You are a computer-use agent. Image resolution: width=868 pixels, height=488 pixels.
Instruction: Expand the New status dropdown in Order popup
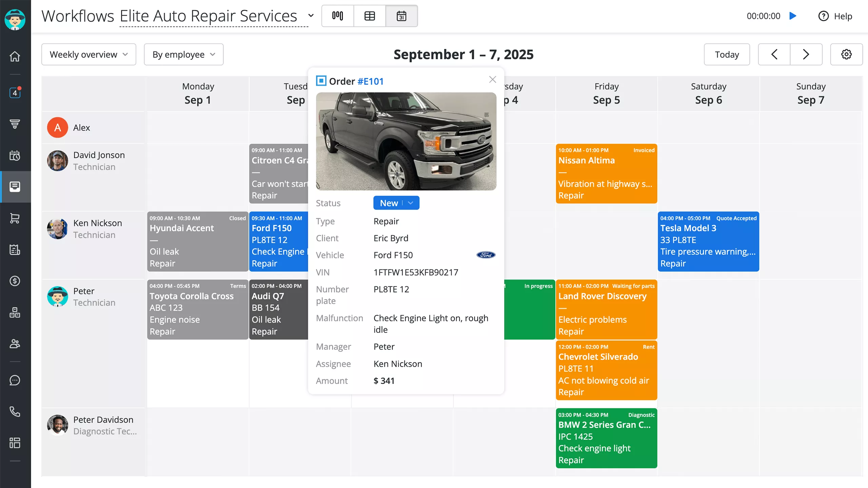(410, 203)
